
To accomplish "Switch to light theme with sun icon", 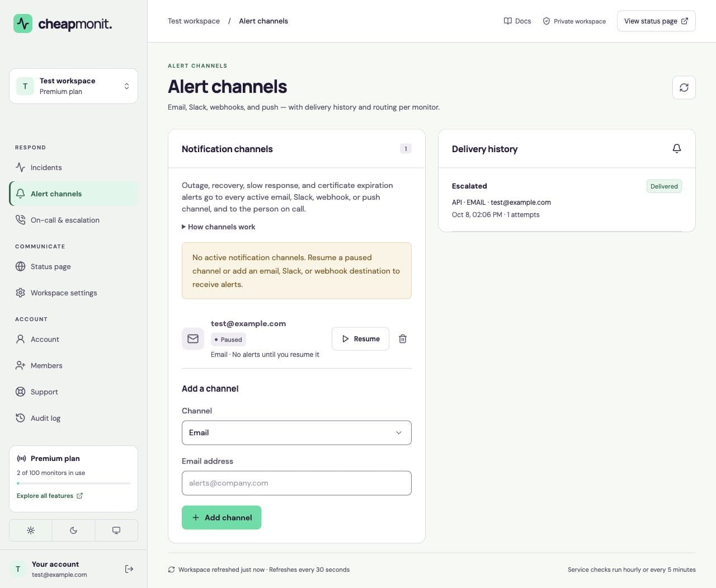I will point(31,530).
